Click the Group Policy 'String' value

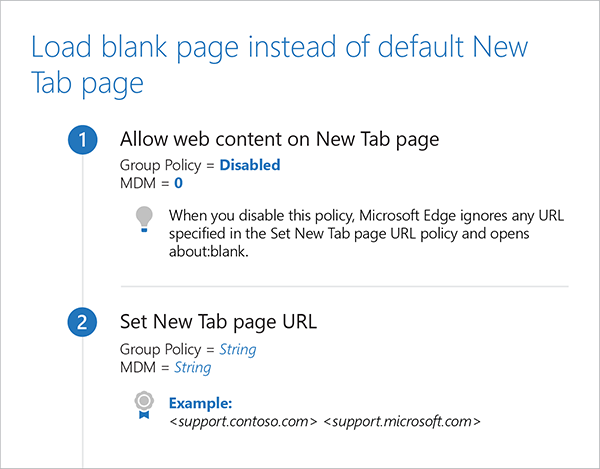238,349
